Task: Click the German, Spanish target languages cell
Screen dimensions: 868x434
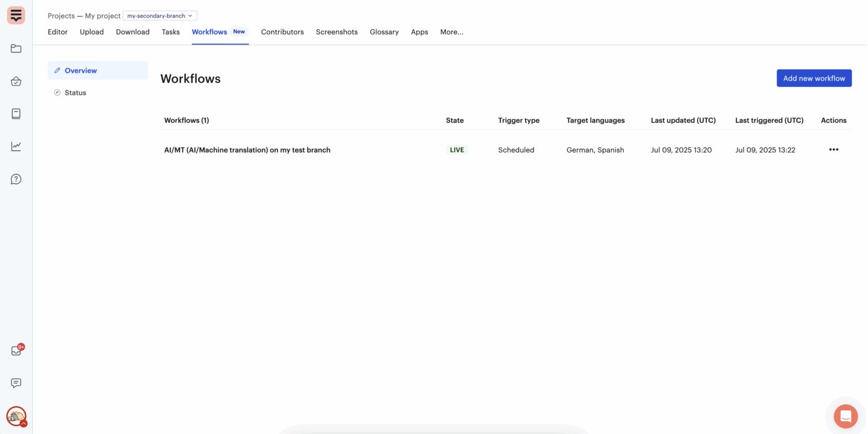Action: (595, 150)
